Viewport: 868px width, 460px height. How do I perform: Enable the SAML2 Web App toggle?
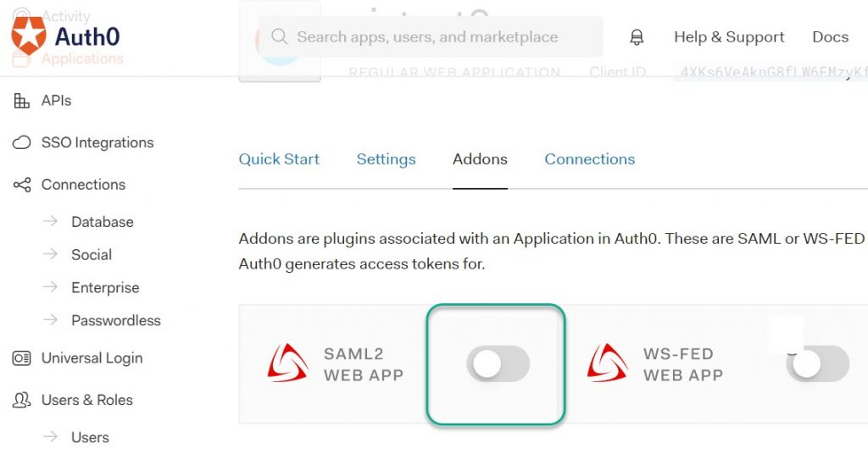tap(498, 363)
